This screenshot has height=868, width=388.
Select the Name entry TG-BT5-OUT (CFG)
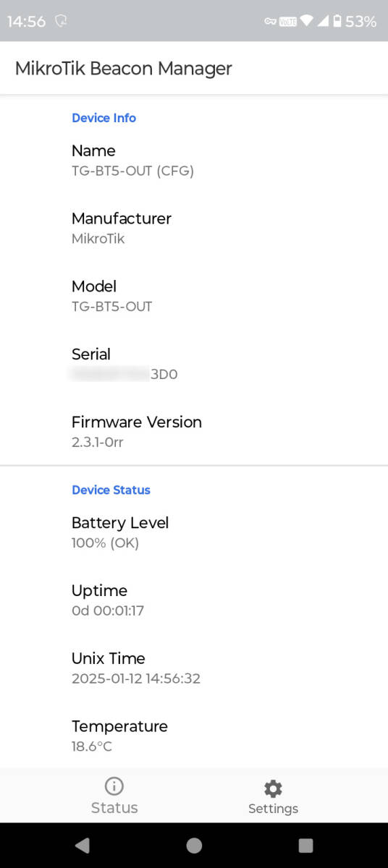coord(194,161)
